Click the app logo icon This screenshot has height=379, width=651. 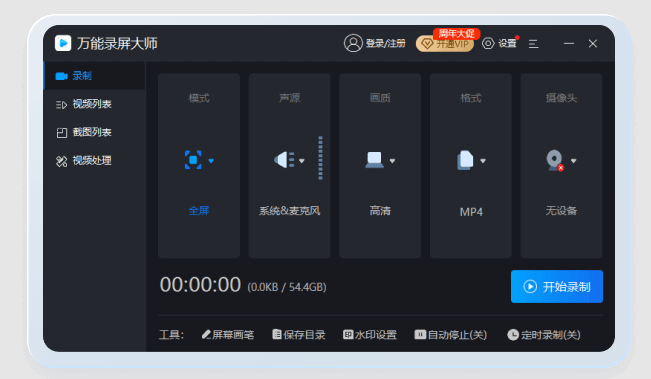pyautogui.click(x=63, y=43)
